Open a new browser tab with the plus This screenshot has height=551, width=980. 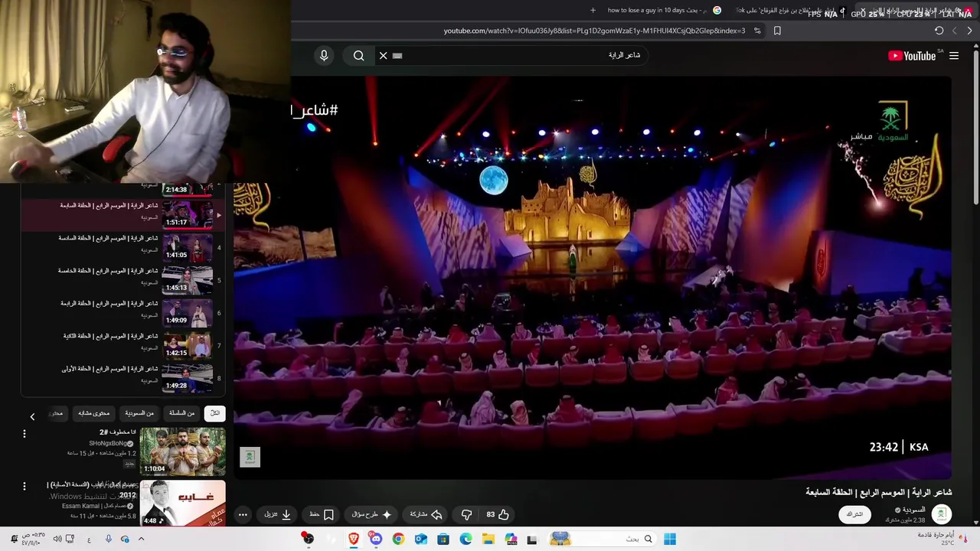[x=593, y=10]
